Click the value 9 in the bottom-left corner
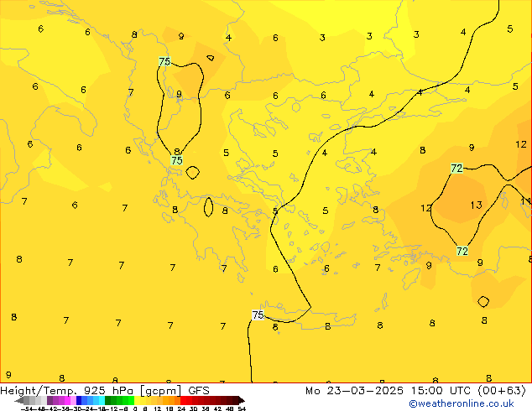The height and width of the screenshot is (411, 532). [8, 375]
